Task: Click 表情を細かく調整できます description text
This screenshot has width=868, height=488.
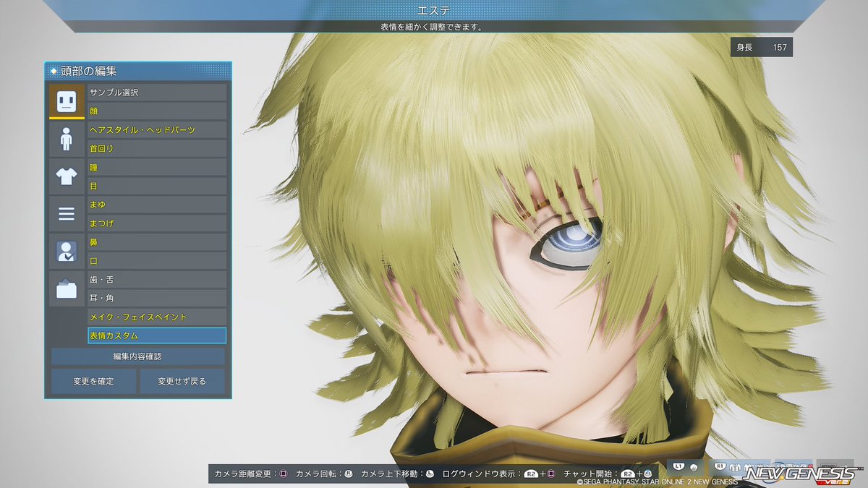Action: click(x=432, y=27)
